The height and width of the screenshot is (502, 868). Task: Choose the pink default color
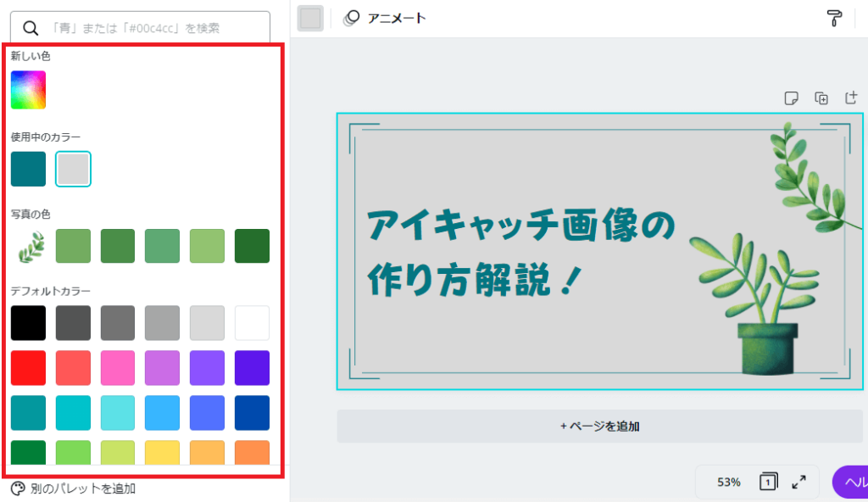(x=117, y=368)
